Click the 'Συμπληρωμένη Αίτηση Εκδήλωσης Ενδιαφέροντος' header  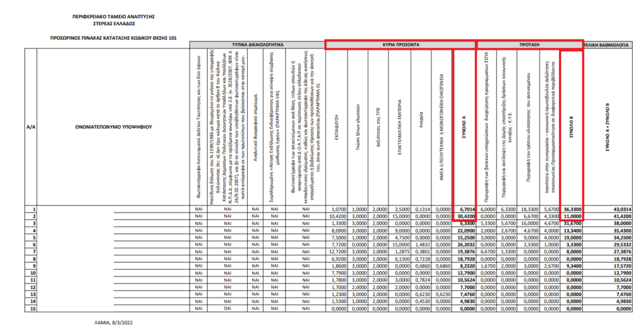pos(275,127)
